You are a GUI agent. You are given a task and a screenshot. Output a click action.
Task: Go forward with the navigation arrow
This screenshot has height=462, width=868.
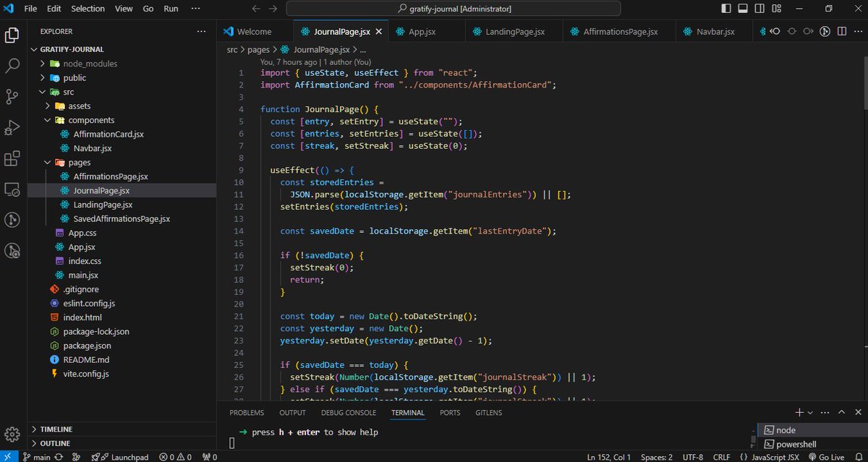click(273, 9)
